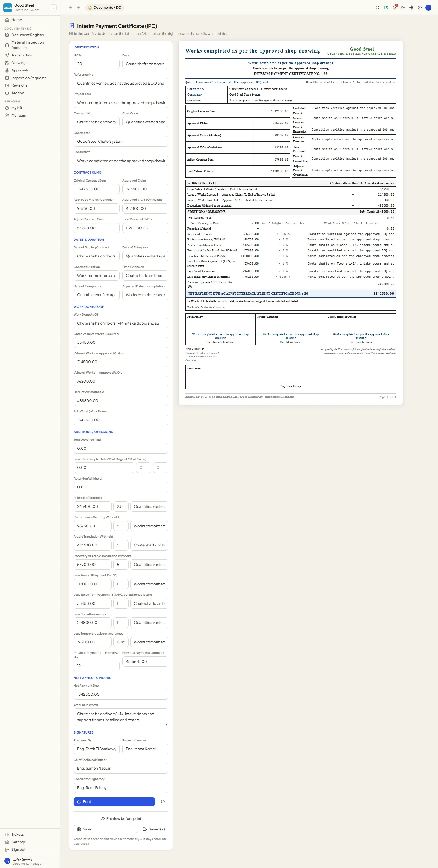Open the language globe icon
This screenshot has height=868, width=438.
(411, 7)
